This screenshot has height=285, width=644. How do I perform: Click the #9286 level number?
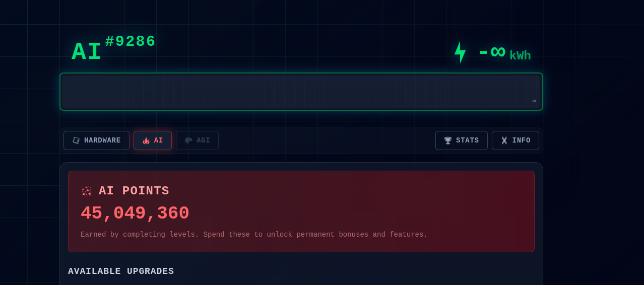131,41
